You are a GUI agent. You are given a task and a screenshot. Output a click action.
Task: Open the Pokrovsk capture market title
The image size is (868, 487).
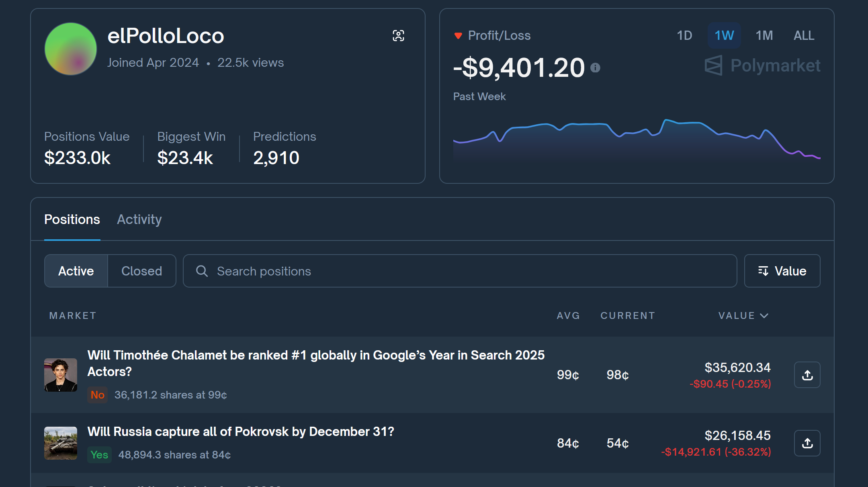coord(240,432)
